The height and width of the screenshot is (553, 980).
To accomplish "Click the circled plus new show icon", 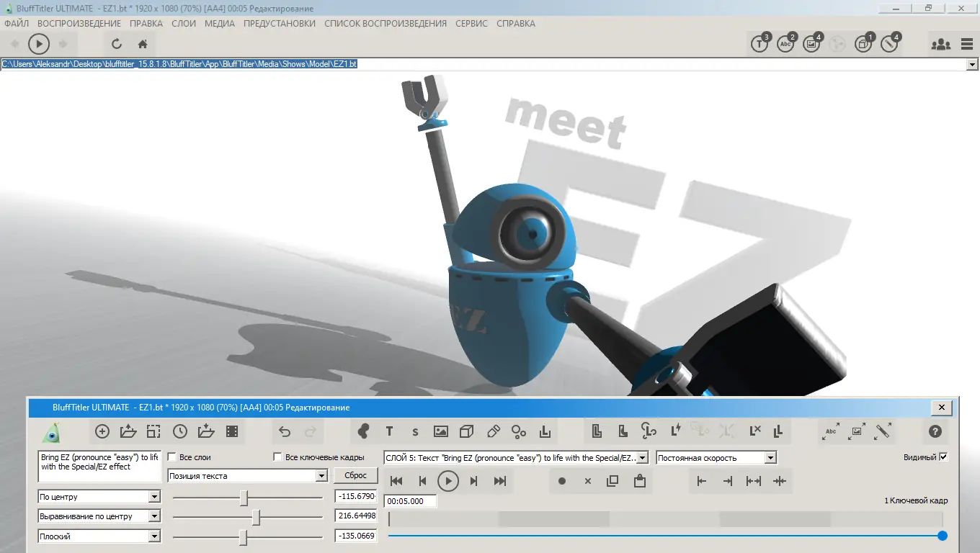I will tap(102, 431).
